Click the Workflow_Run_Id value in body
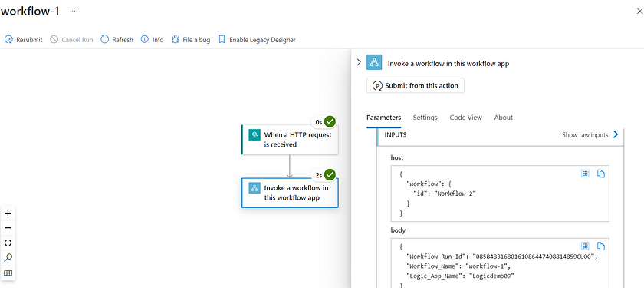644x288 pixels. (x=534, y=257)
